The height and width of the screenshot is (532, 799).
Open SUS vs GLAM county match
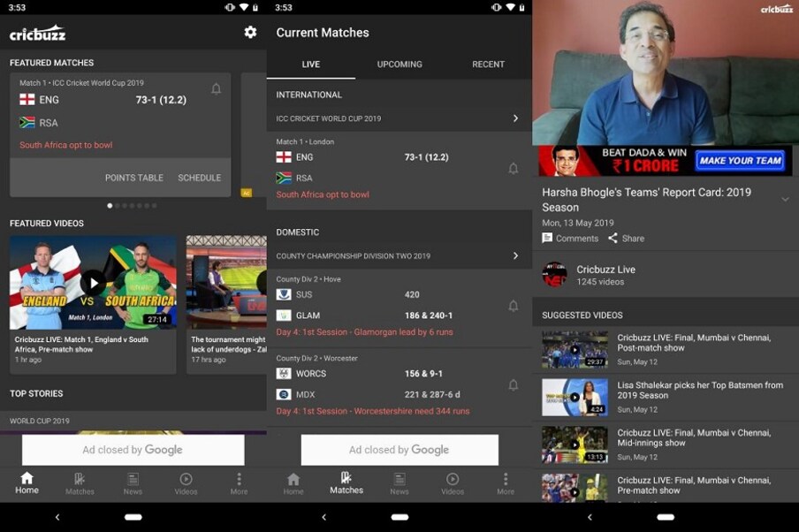coord(399,308)
